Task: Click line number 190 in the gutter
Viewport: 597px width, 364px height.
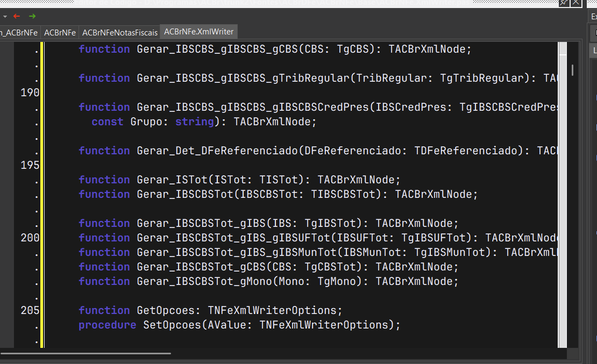Action: [x=30, y=92]
